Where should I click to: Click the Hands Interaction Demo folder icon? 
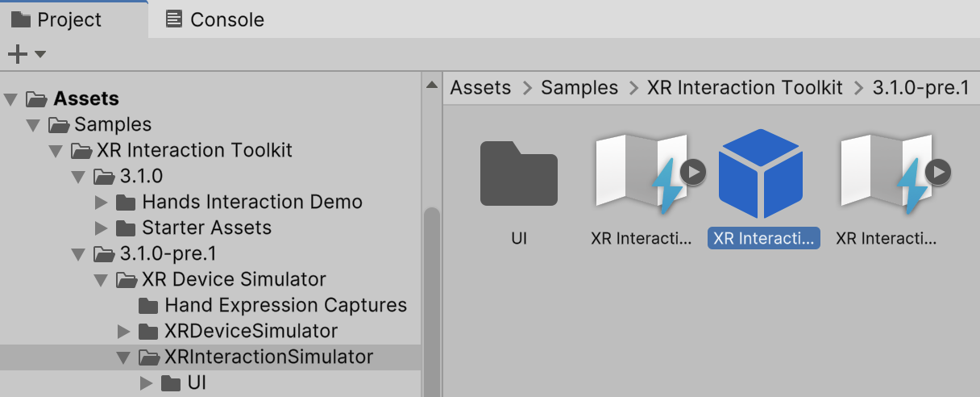[x=125, y=203]
